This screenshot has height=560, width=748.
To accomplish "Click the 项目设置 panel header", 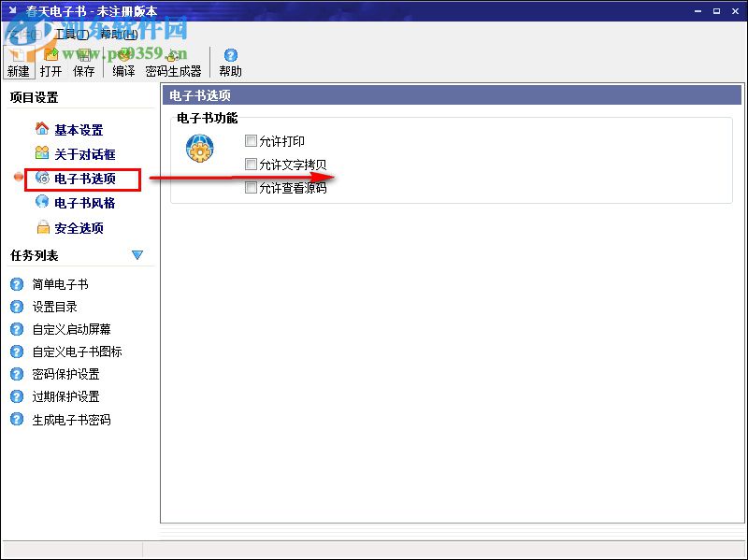I will (34, 97).
